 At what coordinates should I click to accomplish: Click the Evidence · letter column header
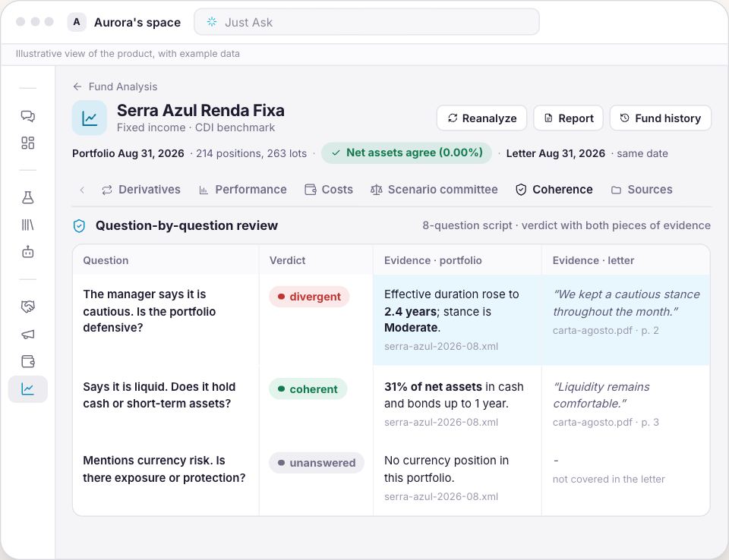[593, 260]
